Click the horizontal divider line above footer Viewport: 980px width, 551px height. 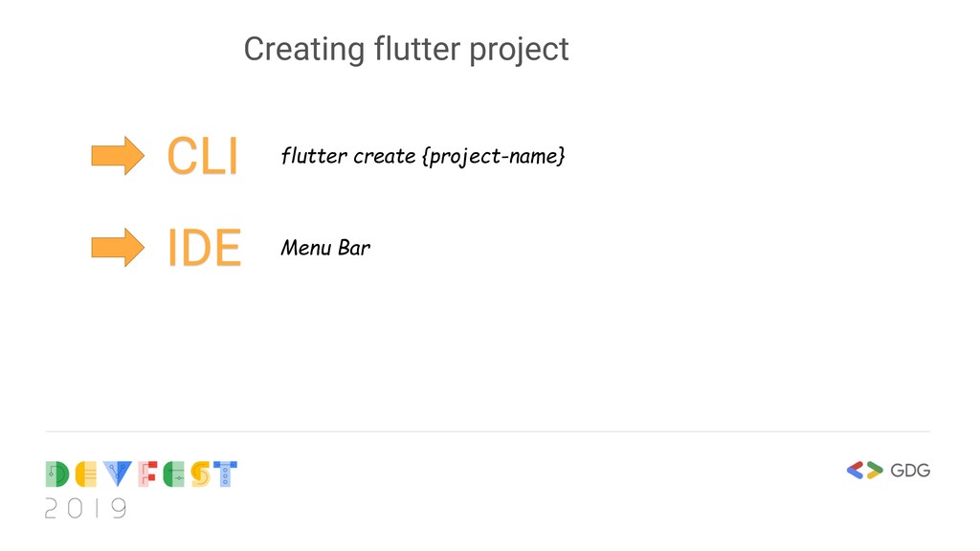[488, 431]
